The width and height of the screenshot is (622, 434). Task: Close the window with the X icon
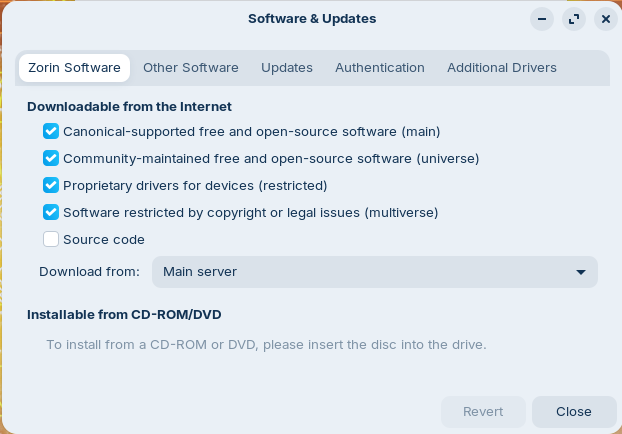605,19
